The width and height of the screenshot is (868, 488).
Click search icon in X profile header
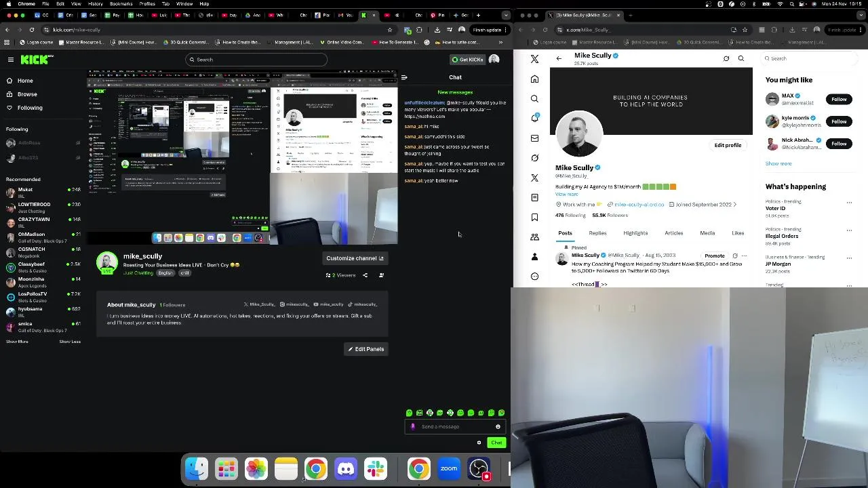[741, 58]
